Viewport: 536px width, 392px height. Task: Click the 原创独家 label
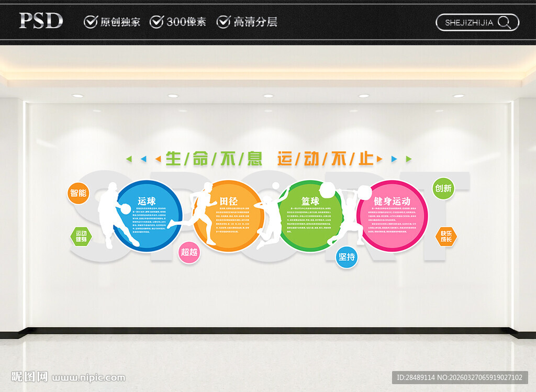[x=120, y=22]
